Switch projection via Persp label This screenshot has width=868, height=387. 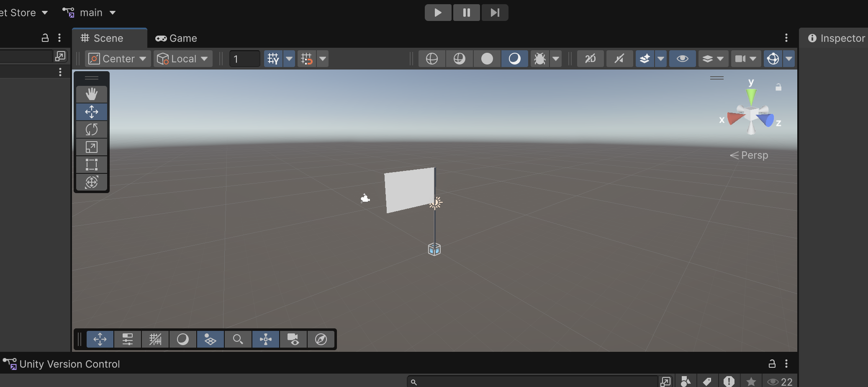click(x=749, y=155)
